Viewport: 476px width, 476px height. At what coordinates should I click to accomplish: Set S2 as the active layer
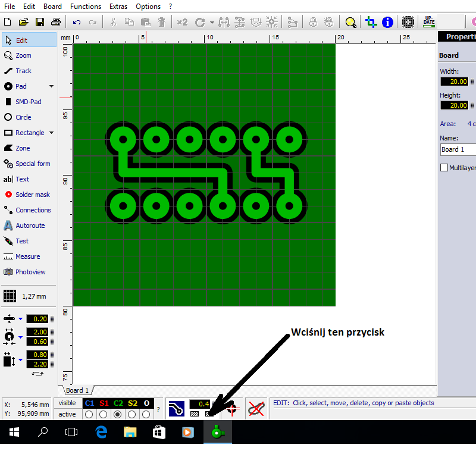(132, 414)
